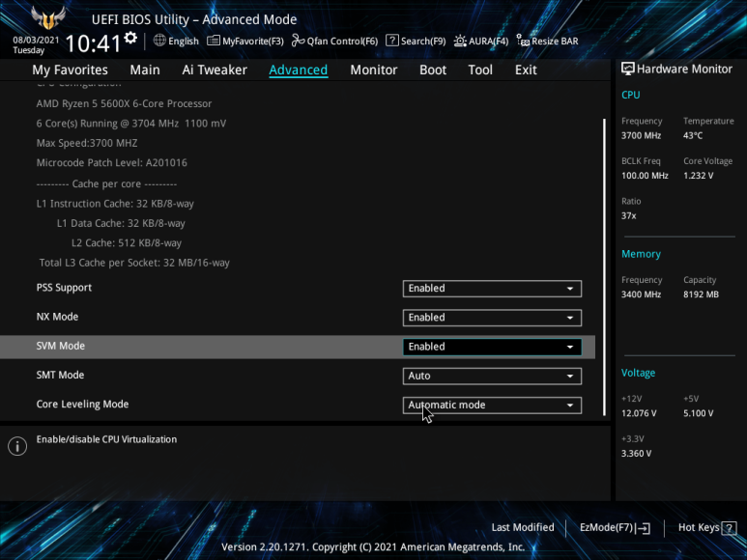Click the settings list vertical scrollbar

point(604,266)
